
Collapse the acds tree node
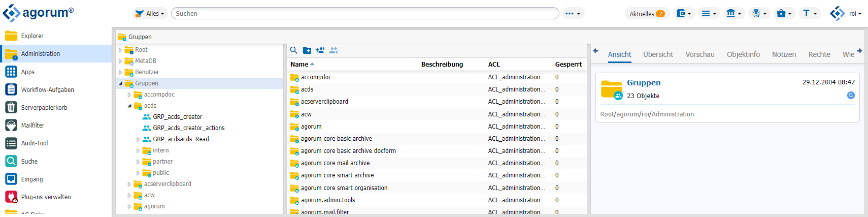(129, 106)
